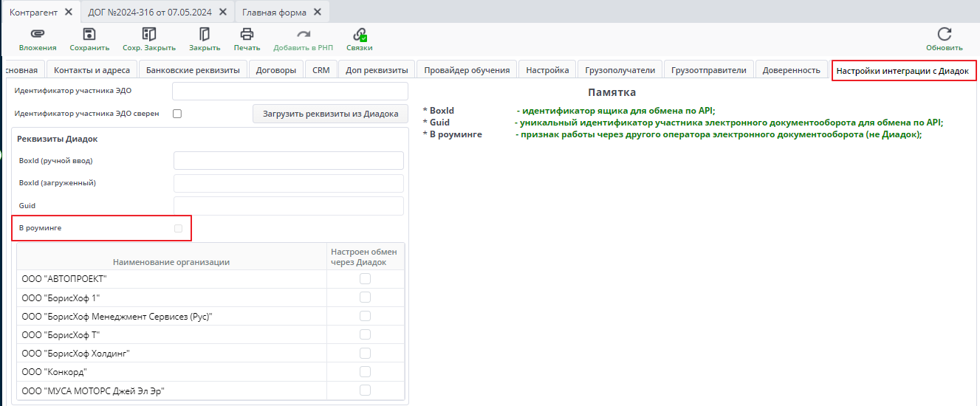
Task: Click the BoxId (ручной ввод) input field
Action: point(288,161)
